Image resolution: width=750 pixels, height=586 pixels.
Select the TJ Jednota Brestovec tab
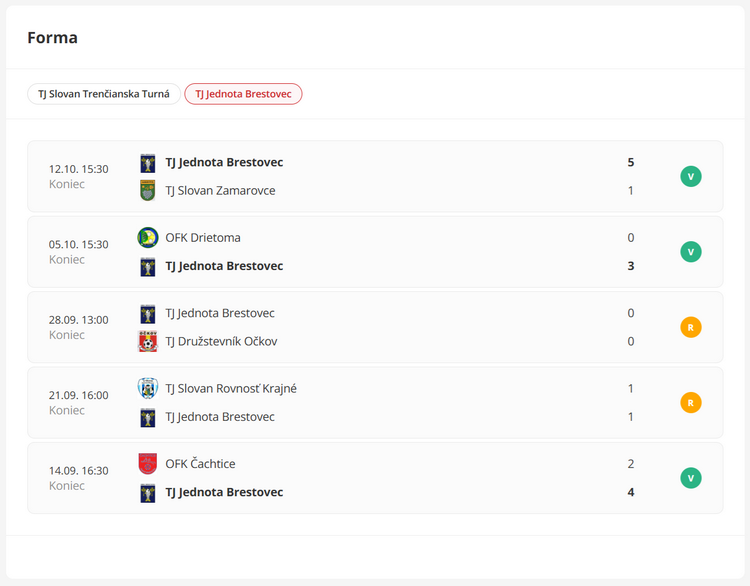(x=243, y=94)
